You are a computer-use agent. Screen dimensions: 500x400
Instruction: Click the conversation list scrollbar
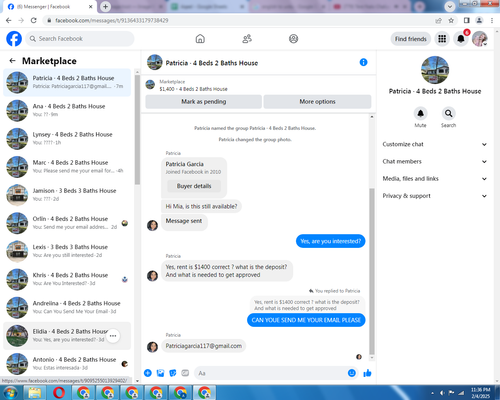pos(137,130)
